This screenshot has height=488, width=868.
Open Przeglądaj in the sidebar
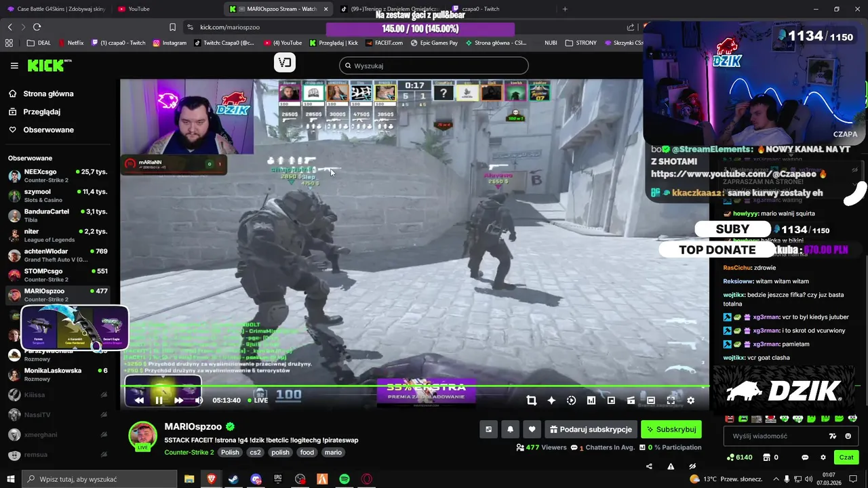point(35,112)
